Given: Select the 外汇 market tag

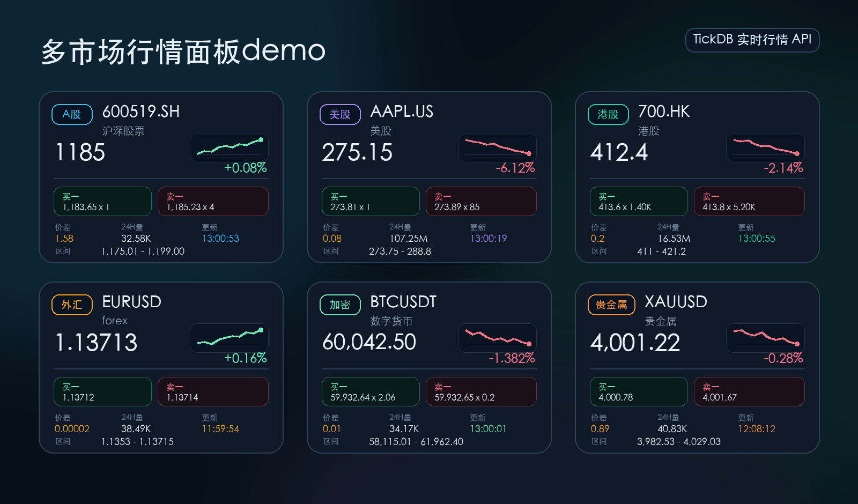Looking at the screenshot, I should [72, 305].
